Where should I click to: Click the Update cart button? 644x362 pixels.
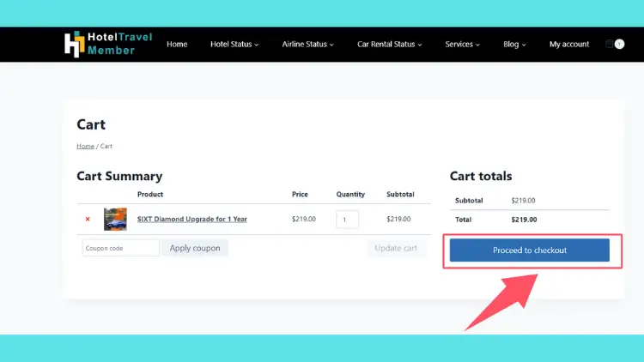click(396, 248)
